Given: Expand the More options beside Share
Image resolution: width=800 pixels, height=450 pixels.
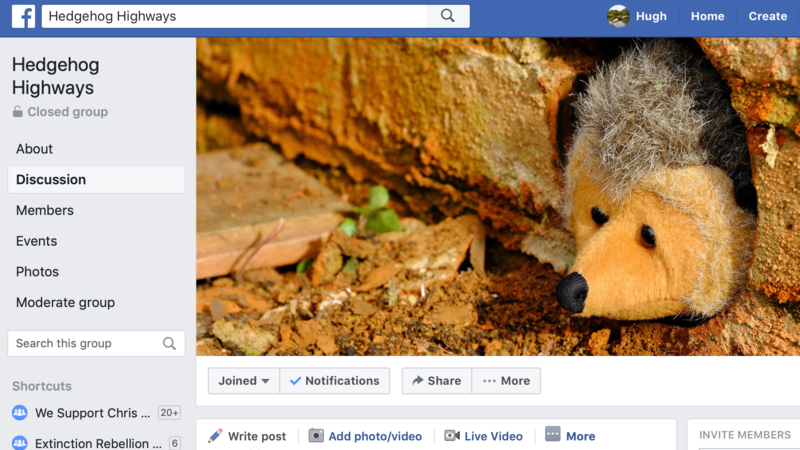Looking at the screenshot, I should [505, 381].
